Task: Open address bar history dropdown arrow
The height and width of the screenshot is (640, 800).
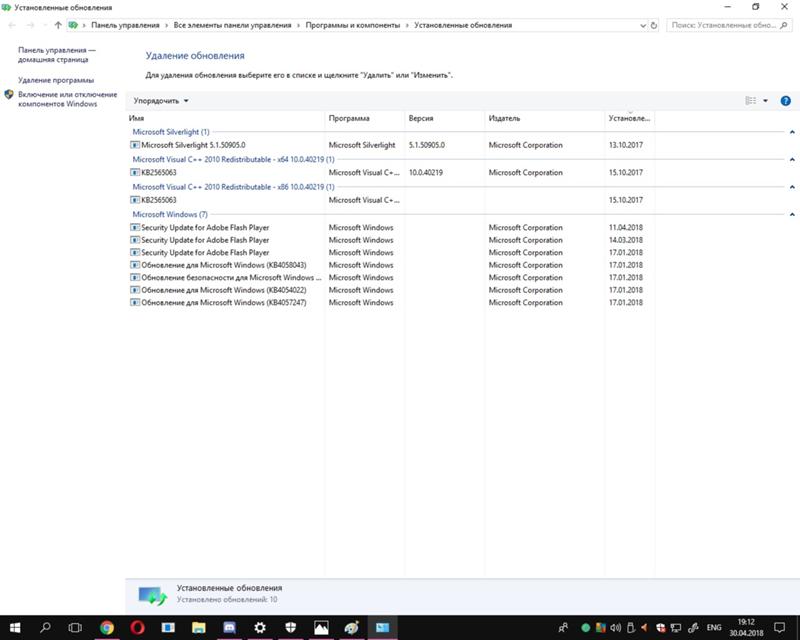Action: [x=643, y=25]
